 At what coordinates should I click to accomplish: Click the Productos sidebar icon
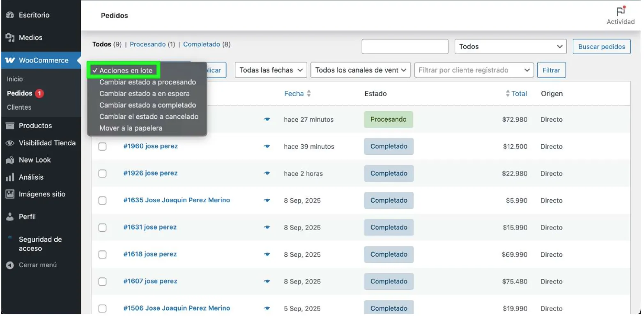point(10,126)
